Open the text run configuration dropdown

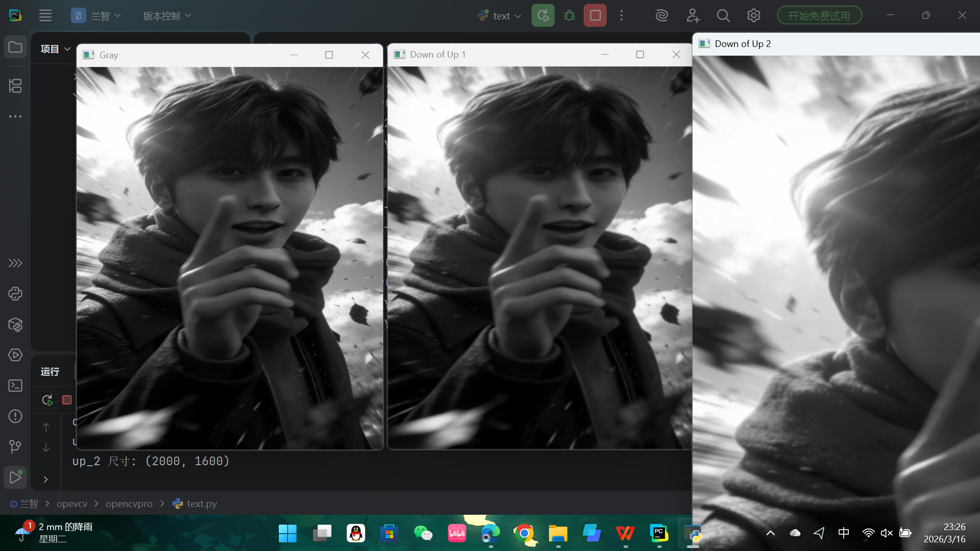tap(499, 16)
